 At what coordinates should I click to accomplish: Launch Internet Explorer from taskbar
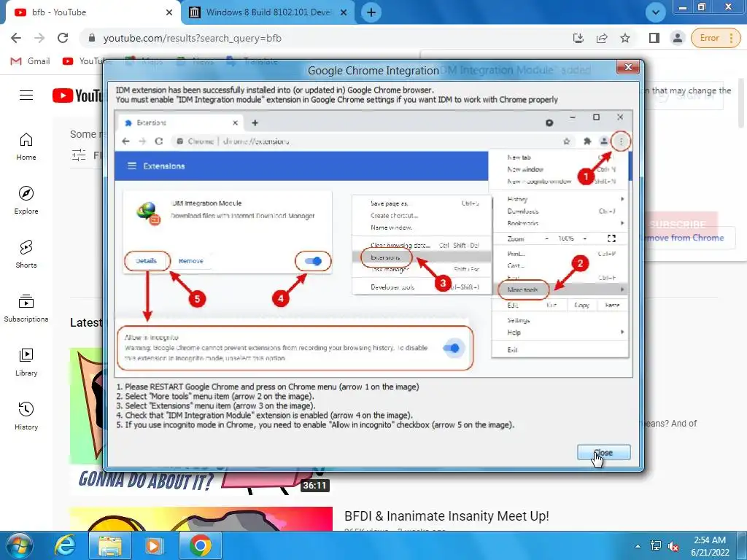coord(65,545)
